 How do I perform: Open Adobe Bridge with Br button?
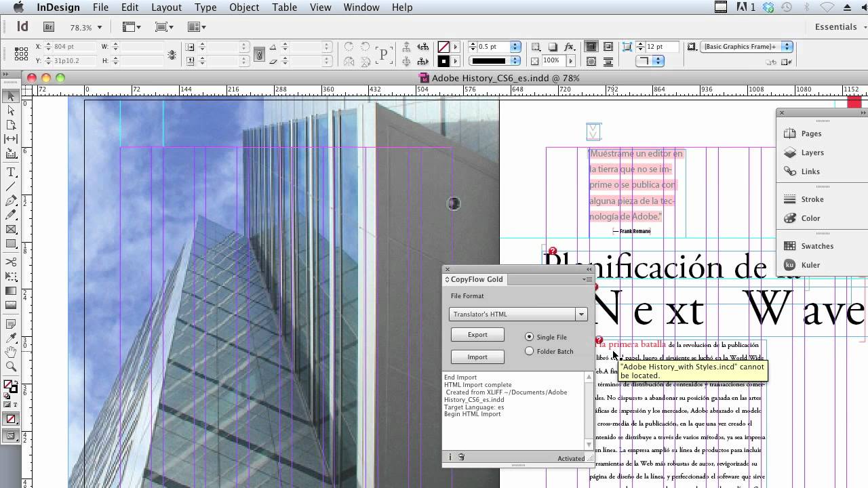click(x=49, y=27)
